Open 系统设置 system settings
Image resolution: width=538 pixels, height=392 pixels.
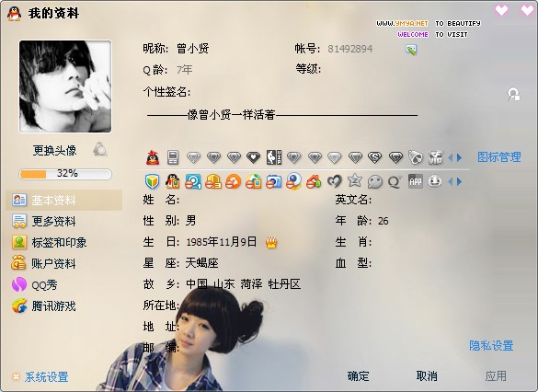coord(46,377)
